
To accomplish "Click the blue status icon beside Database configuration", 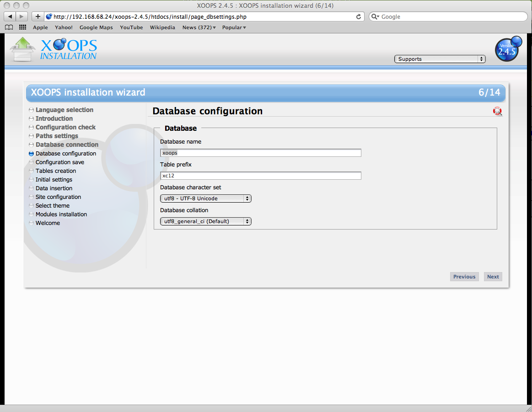I will (x=31, y=154).
